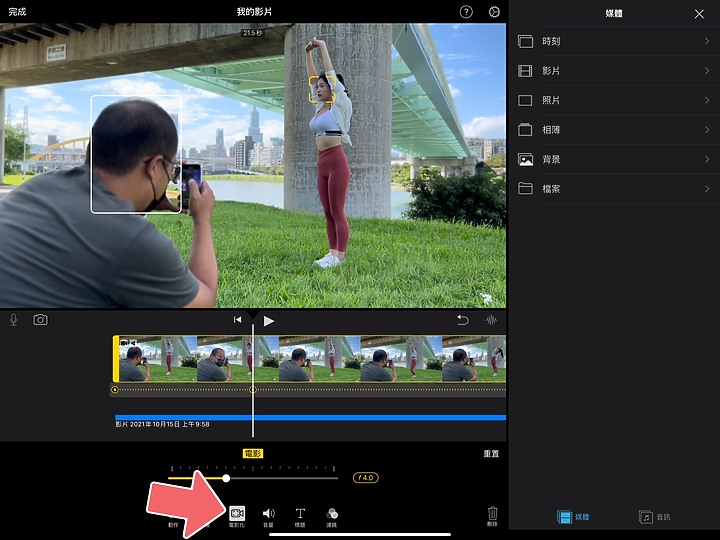Screen dimensions: 720x540
Task: Expand chevron on 時刻 row
Action: 707,41
